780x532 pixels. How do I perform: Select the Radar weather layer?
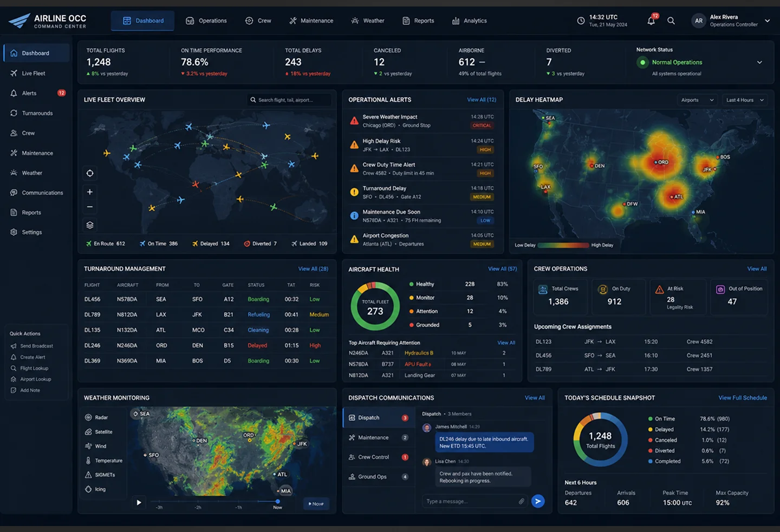(96, 417)
